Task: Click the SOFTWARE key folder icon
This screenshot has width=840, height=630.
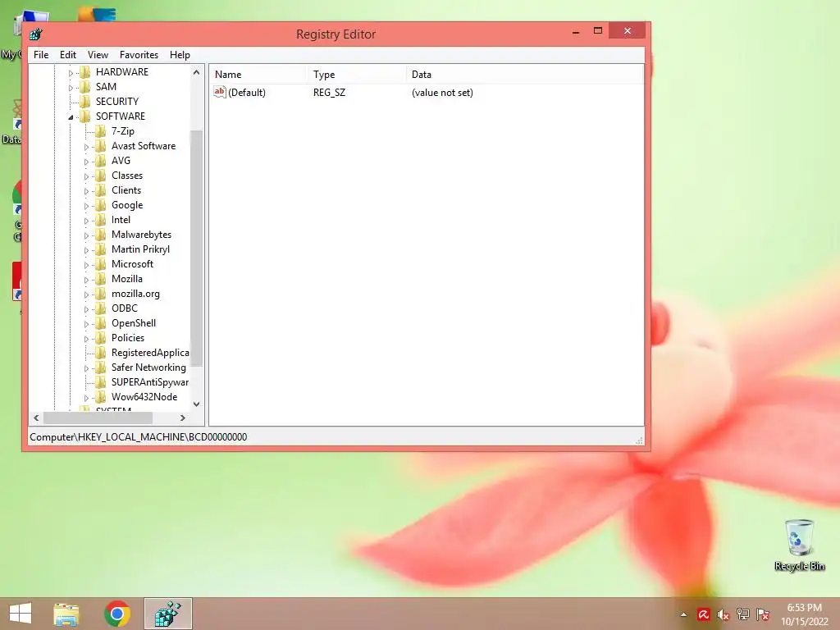Action: point(84,116)
